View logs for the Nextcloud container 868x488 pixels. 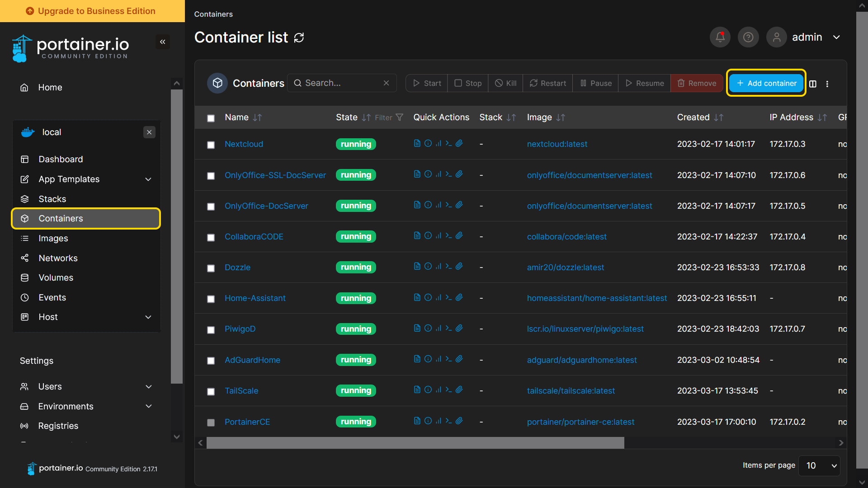417,143
